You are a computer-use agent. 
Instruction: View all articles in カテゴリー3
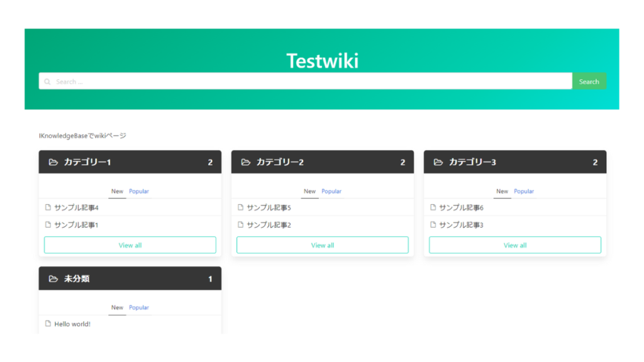click(x=515, y=245)
